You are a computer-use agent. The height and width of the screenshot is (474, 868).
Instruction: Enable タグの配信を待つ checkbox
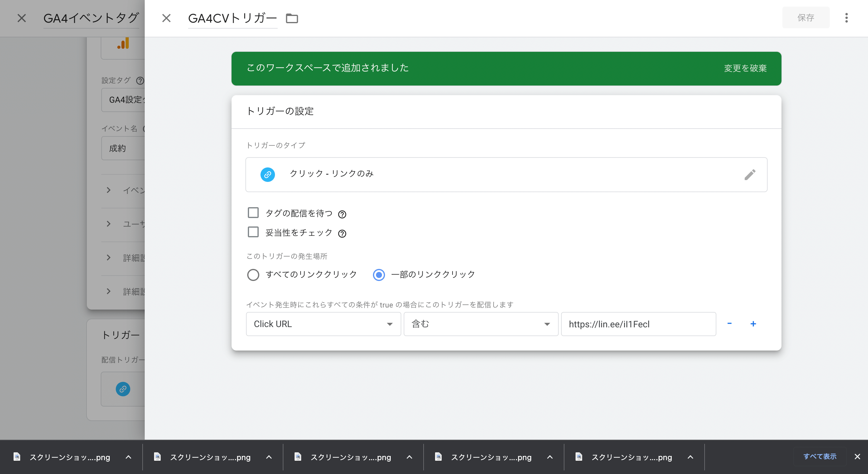[253, 213]
